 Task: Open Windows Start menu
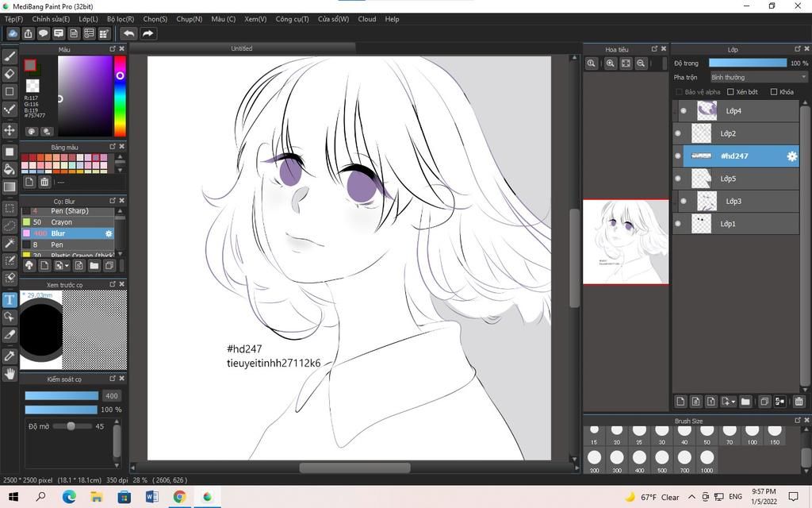pos(13,497)
